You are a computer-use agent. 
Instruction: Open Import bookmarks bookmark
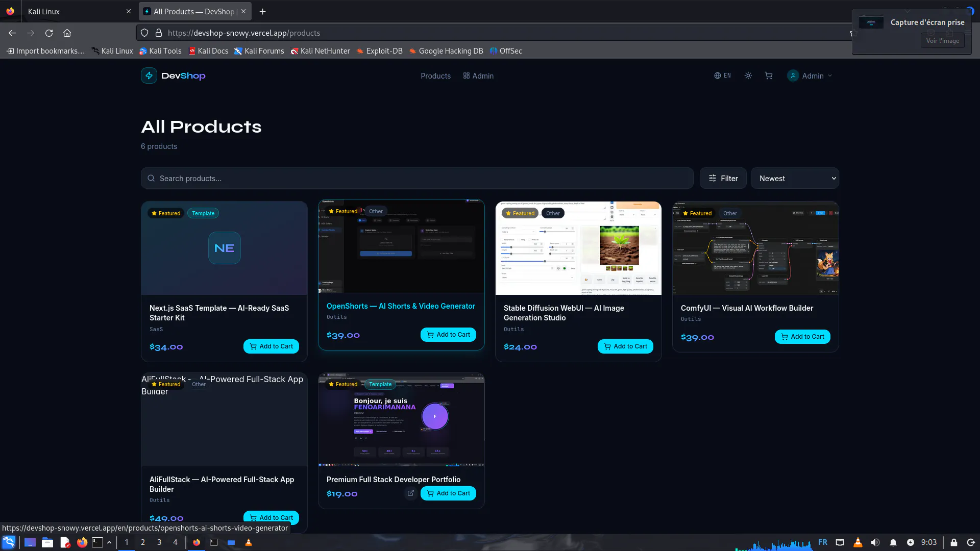(x=46, y=51)
